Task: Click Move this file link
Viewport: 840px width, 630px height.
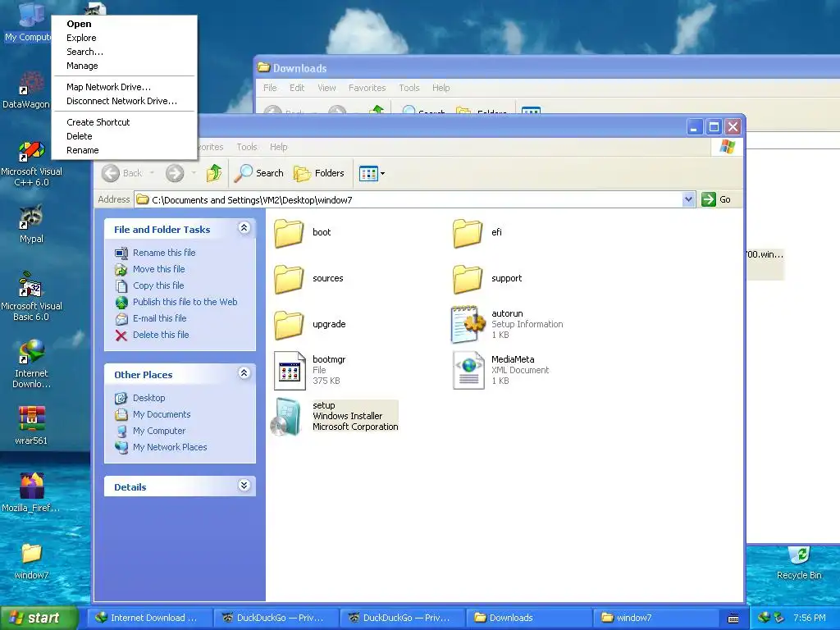Action: (x=158, y=269)
